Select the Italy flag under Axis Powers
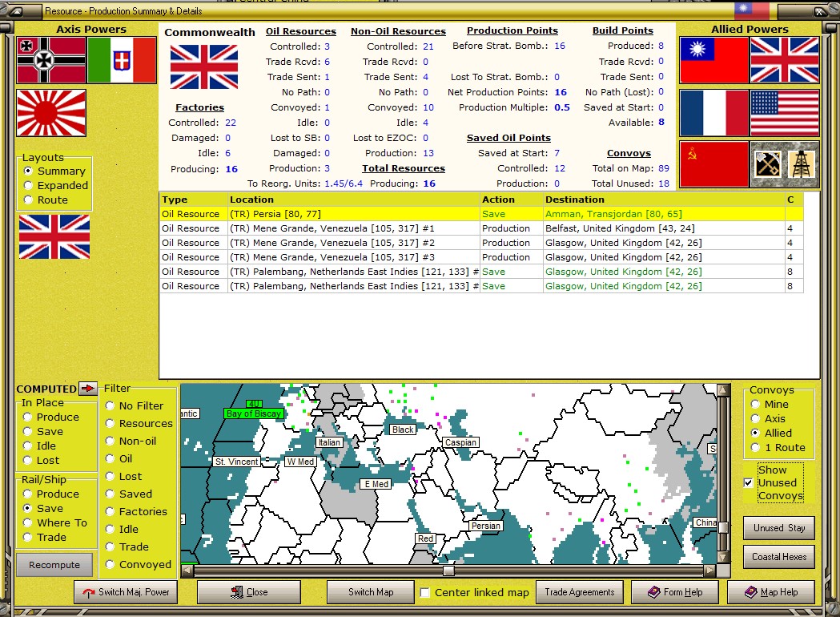The height and width of the screenshot is (617, 840). tap(122, 60)
